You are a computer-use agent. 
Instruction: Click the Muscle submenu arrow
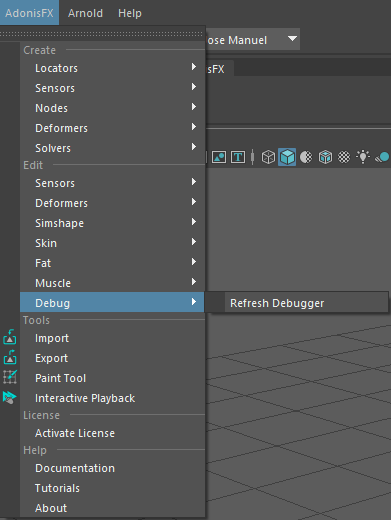tap(194, 282)
